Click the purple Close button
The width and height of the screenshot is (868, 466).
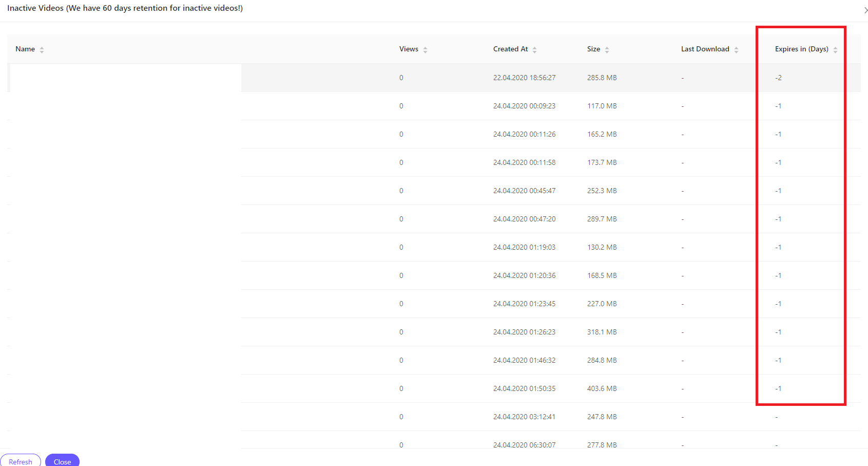[x=62, y=461]
